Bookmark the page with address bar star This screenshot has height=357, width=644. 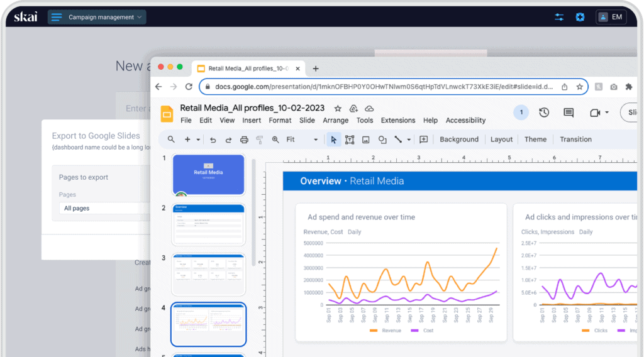pyautogui.click(x=579, y=87)
